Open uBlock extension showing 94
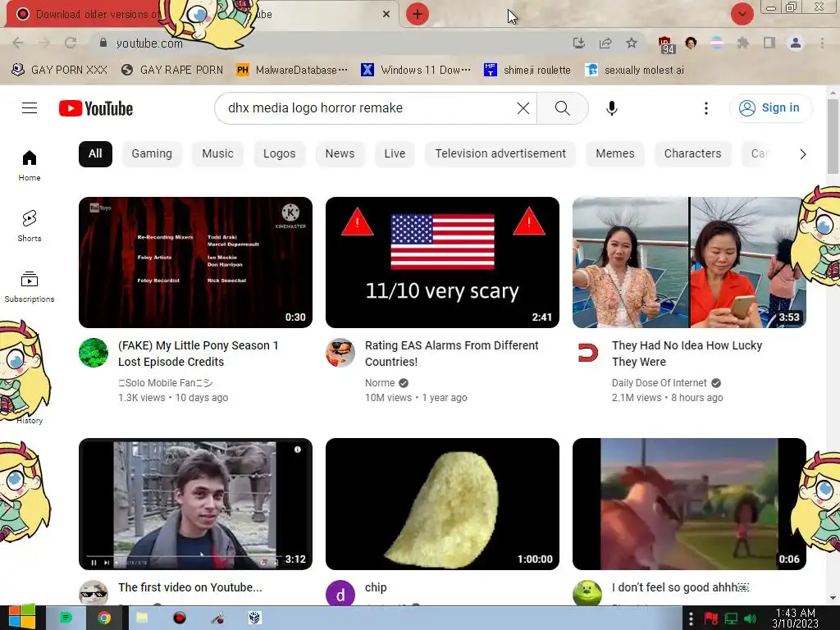 665,44
